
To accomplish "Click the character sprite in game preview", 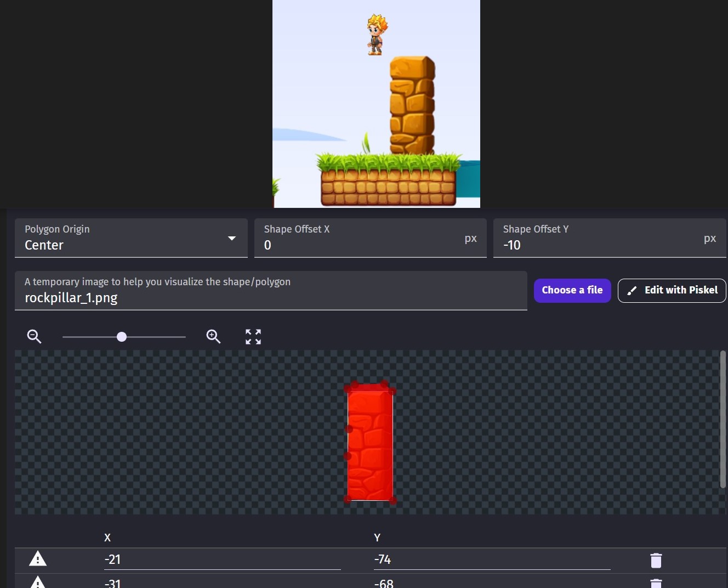I will (x=377, y=35).
